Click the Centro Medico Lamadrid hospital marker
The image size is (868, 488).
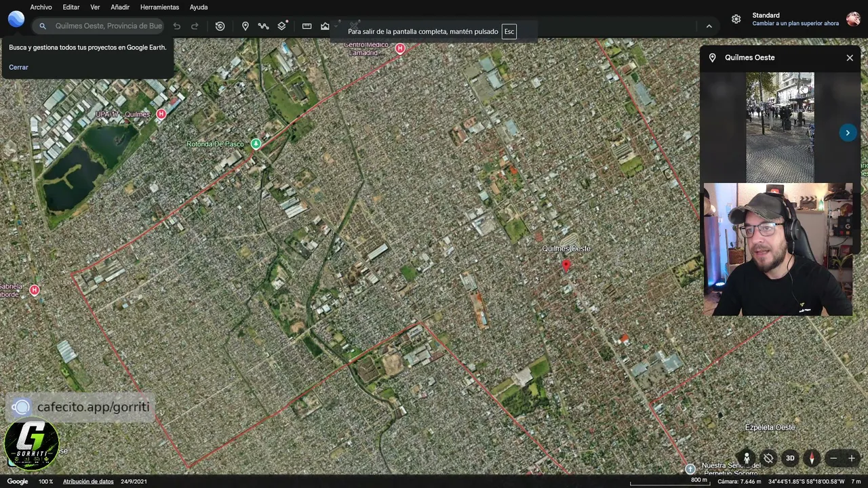point(400,48)
